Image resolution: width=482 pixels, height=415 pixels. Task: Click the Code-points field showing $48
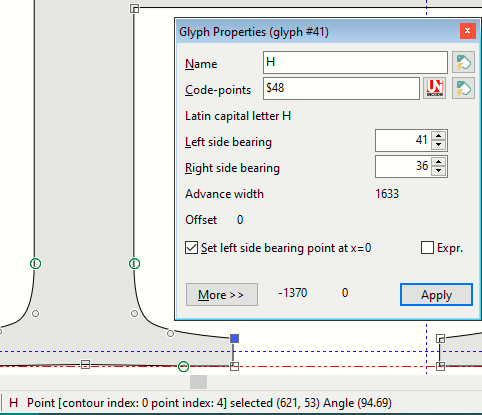tap(341, 88)
